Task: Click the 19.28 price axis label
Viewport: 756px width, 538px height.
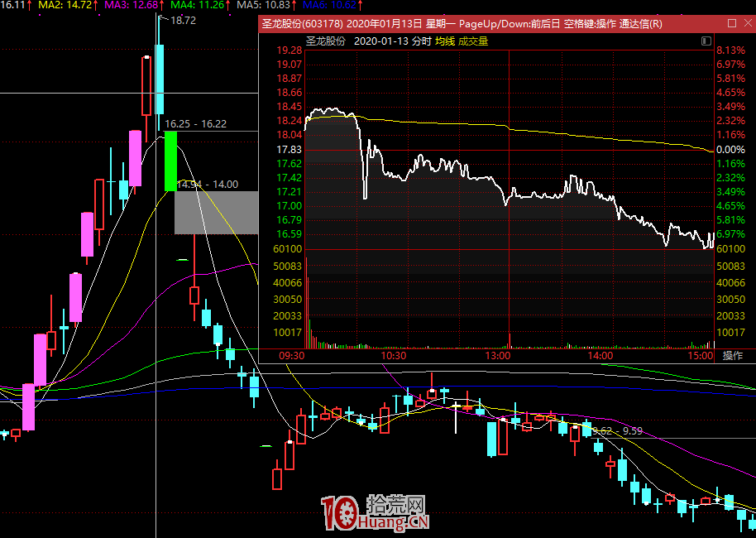Action: point(289,50)
